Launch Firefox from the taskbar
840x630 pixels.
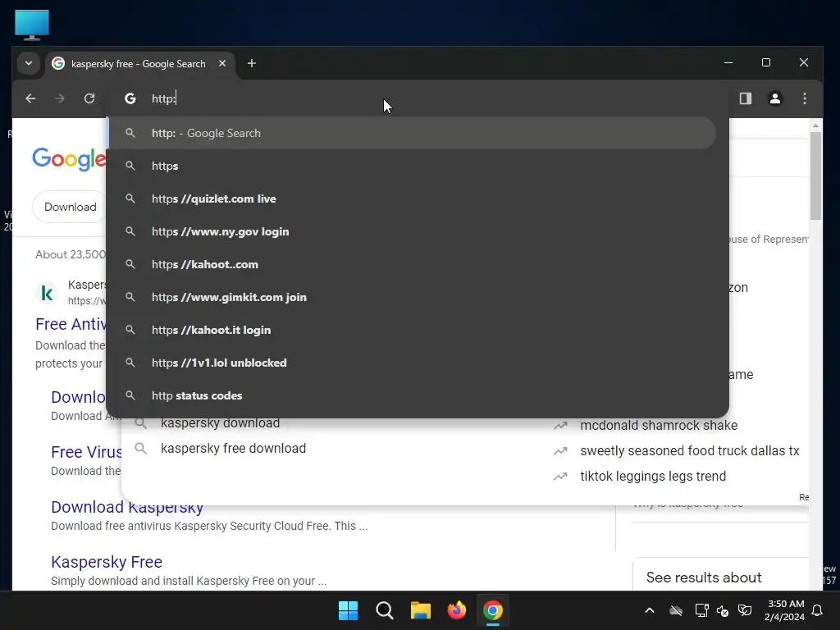(x=456, y=610)
